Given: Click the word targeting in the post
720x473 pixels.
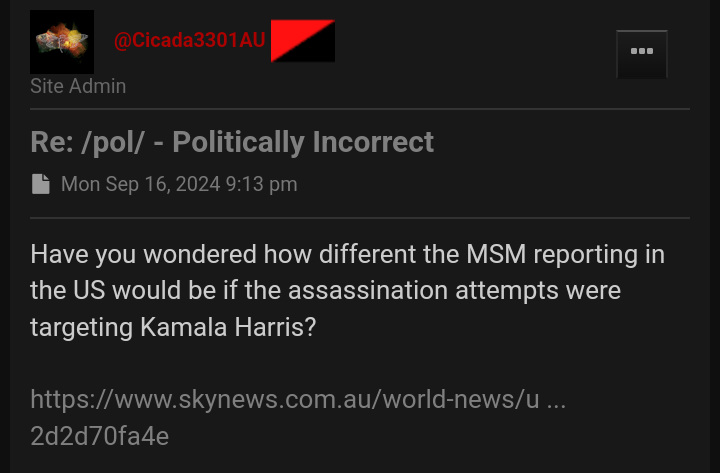Looking at the screenshot, I should pos(81,328).
